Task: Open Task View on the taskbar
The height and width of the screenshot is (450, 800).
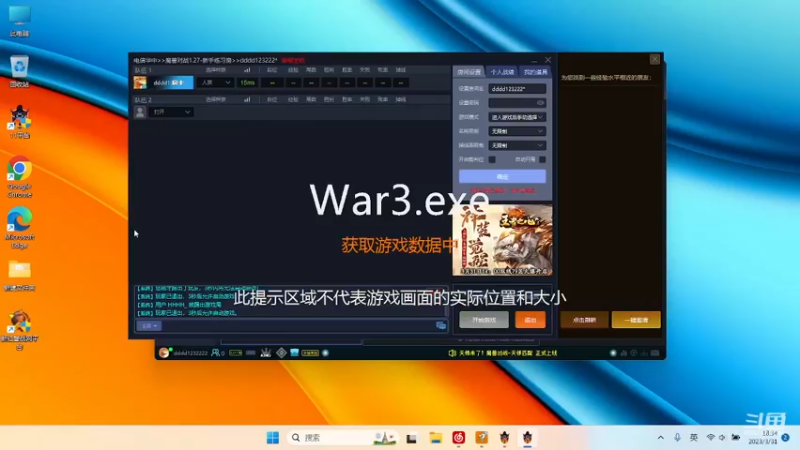Action: pyautogui.click(x=411, y=438)
